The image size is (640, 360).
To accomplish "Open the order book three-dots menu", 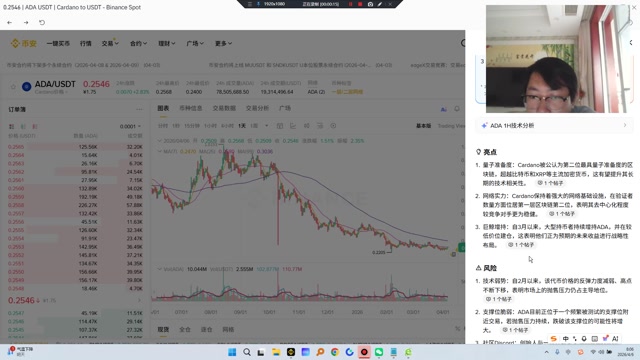I will [139, 109].
